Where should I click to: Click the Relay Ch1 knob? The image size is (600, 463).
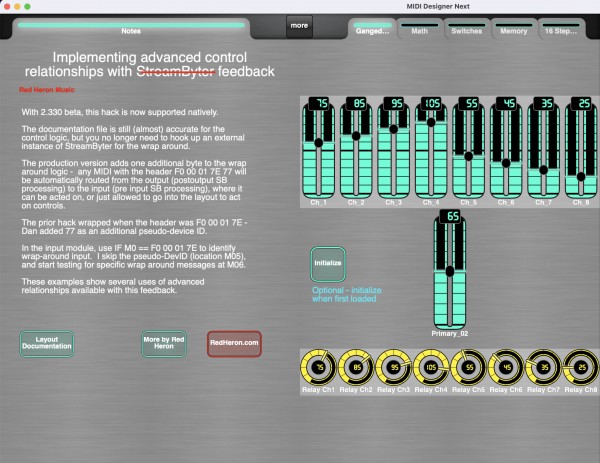tap(318, 367)
